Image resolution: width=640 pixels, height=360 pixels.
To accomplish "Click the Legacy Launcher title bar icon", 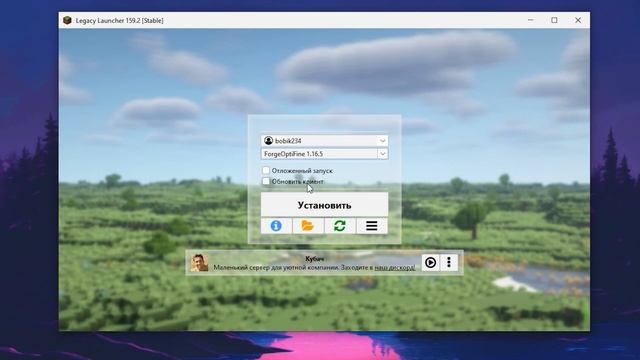I will [67, 20].
